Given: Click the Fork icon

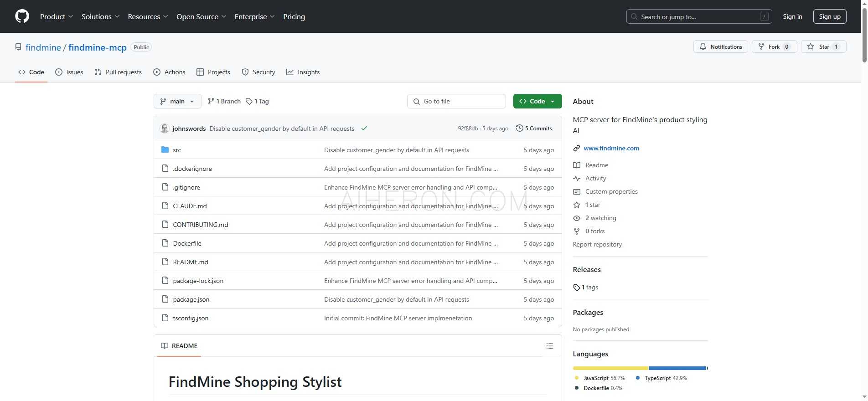Looking at the screenshot, I should 761,46.
